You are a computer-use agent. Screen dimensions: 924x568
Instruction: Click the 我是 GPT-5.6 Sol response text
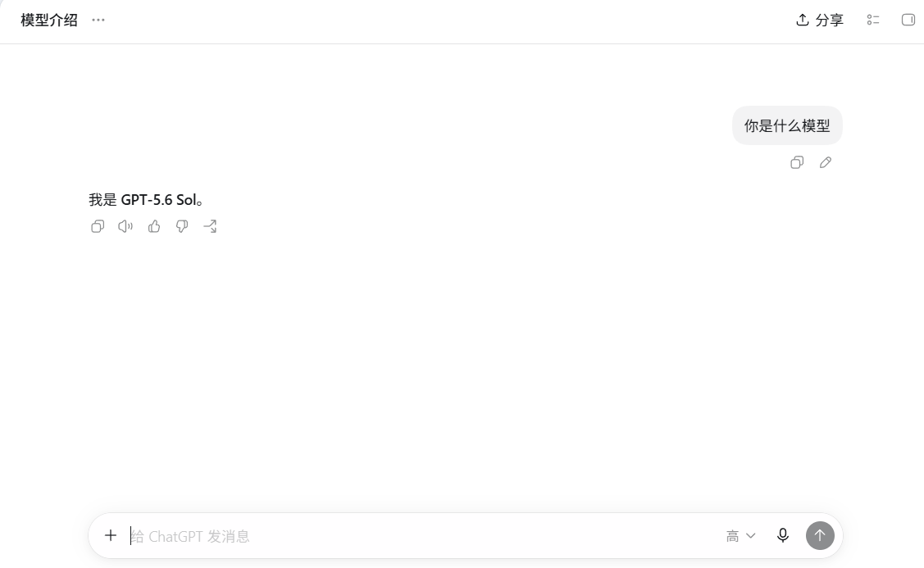point(146,200)
